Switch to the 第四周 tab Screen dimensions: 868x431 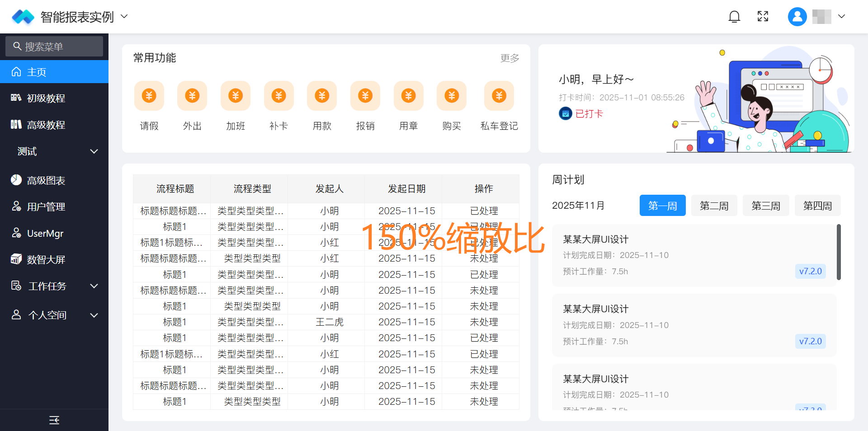click(x=817, y=206)
